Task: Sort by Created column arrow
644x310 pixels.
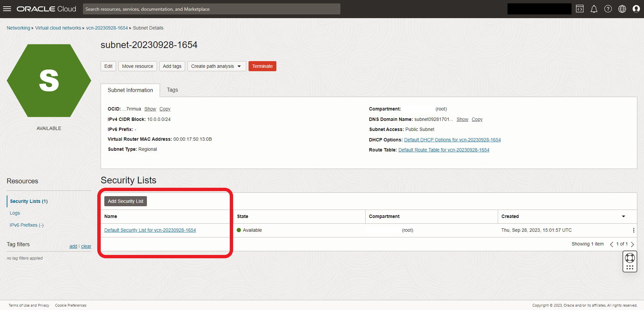Action: click(623, 217)
